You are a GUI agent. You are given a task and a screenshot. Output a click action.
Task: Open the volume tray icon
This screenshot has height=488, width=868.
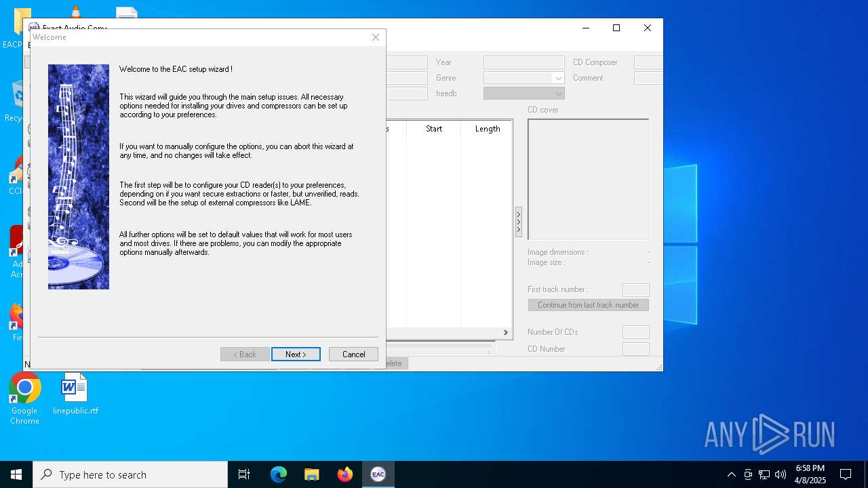click(781, 474)
